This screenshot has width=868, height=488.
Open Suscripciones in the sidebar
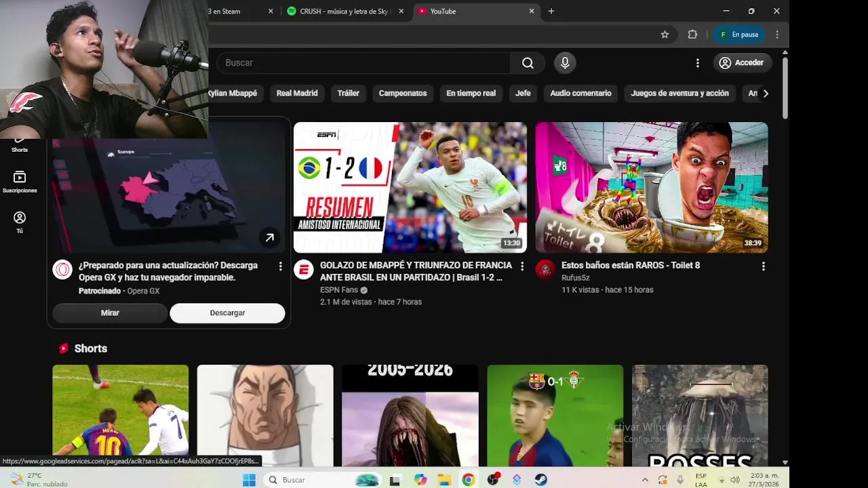pyautogui.click(x=20, y=182)
